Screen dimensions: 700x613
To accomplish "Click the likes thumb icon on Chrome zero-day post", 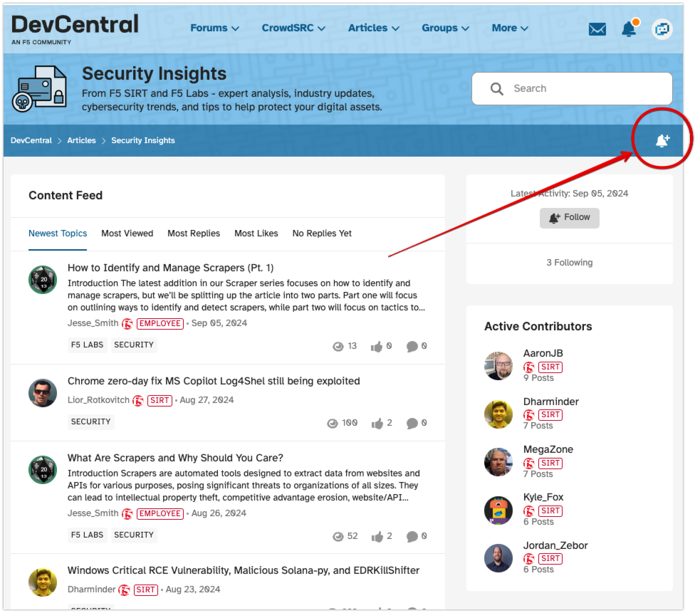I will pos(377,423).
